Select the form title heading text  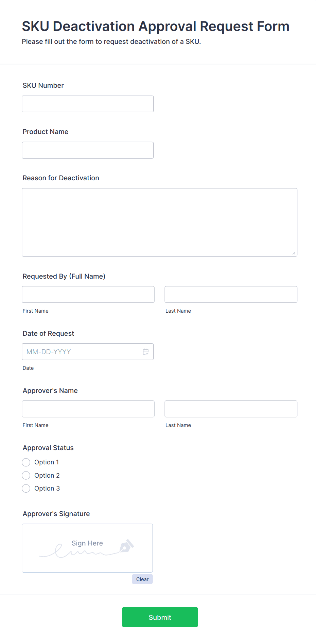pos(156,26)
